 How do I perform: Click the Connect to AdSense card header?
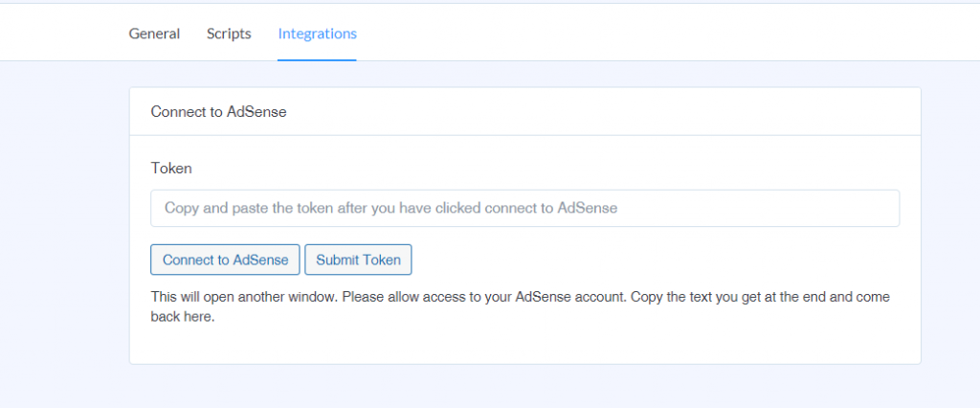pos(525,112)
